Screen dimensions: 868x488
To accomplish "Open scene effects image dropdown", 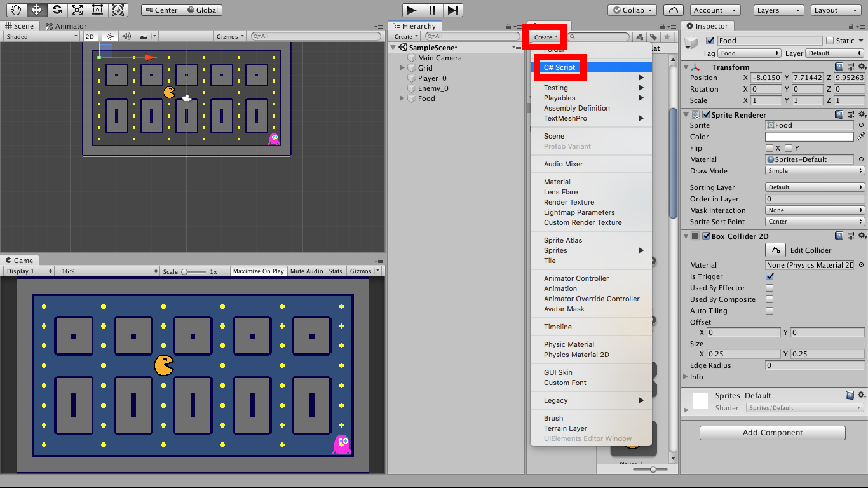I will pos(146,37).
